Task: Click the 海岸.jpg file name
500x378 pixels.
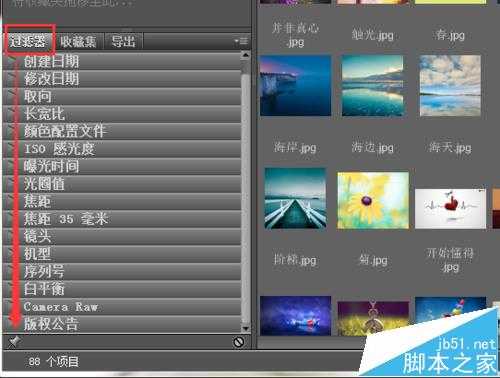Action: [x=295, y=147]
